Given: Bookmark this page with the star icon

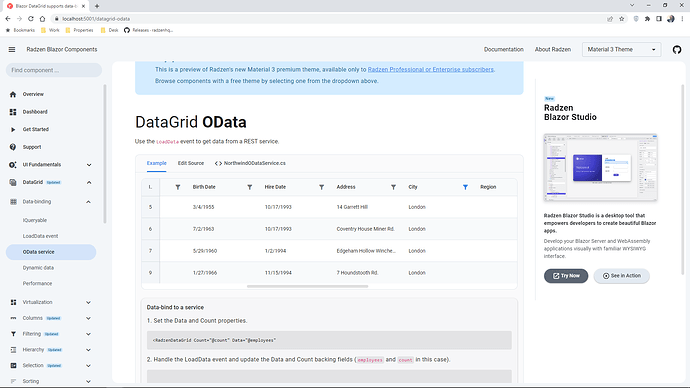Looking at the screenshot, I should point(621,19).
